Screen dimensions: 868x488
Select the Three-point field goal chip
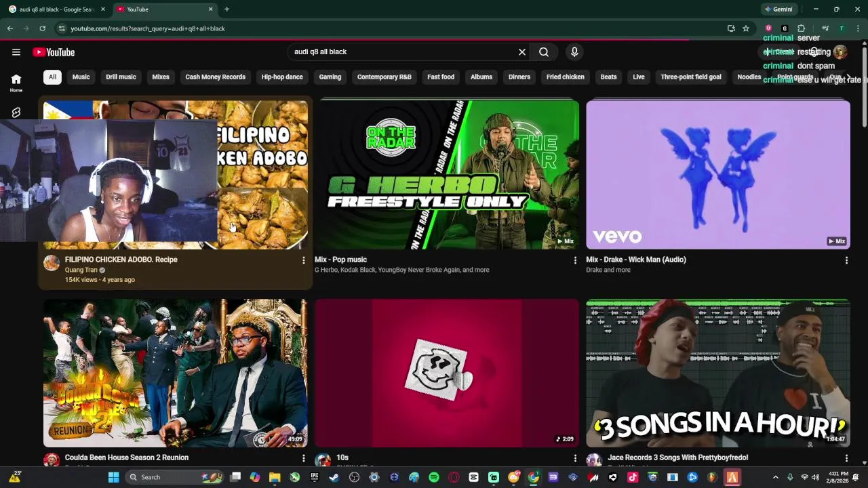point(690,77)
